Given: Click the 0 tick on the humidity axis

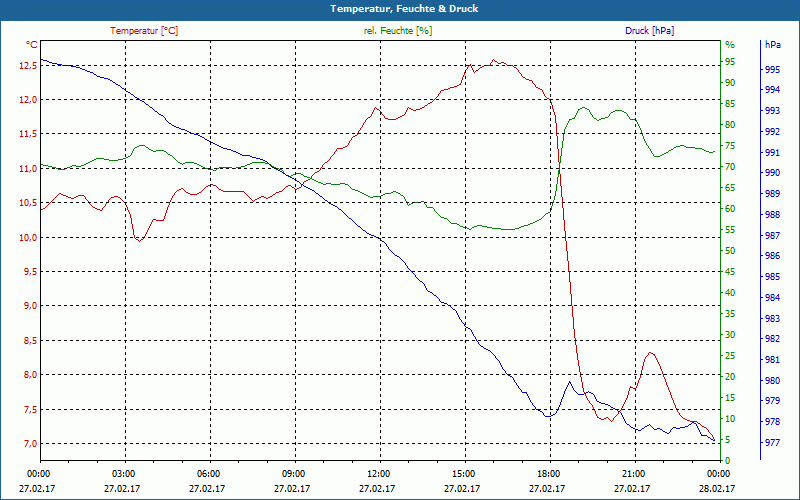Looking at the screenshot, I should tap(728, 461).
